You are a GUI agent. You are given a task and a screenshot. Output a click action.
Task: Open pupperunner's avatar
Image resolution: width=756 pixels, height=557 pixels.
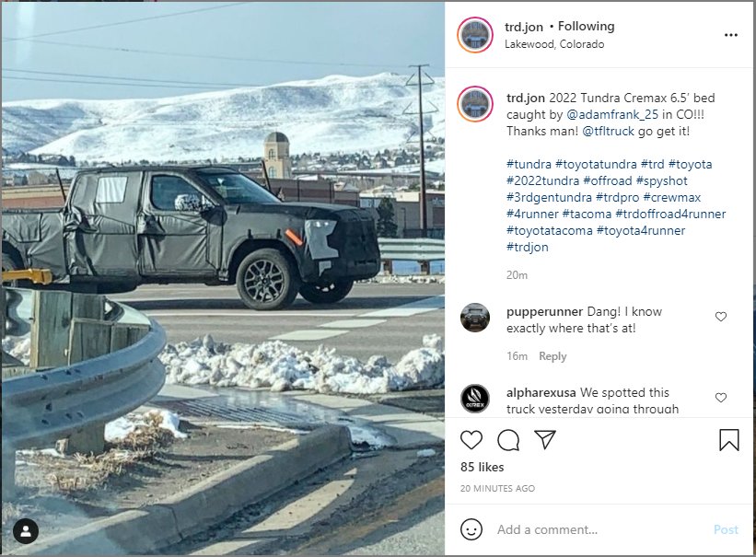click(x=475, y=318)
